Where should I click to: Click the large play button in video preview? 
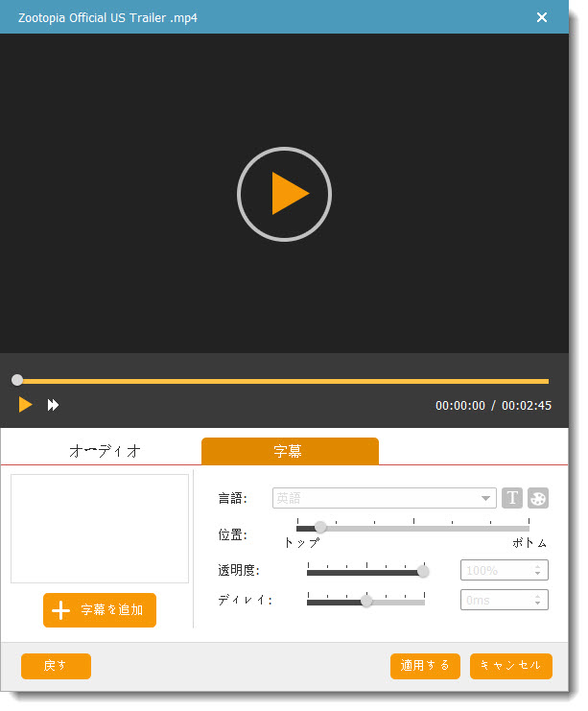click(284, 194)
